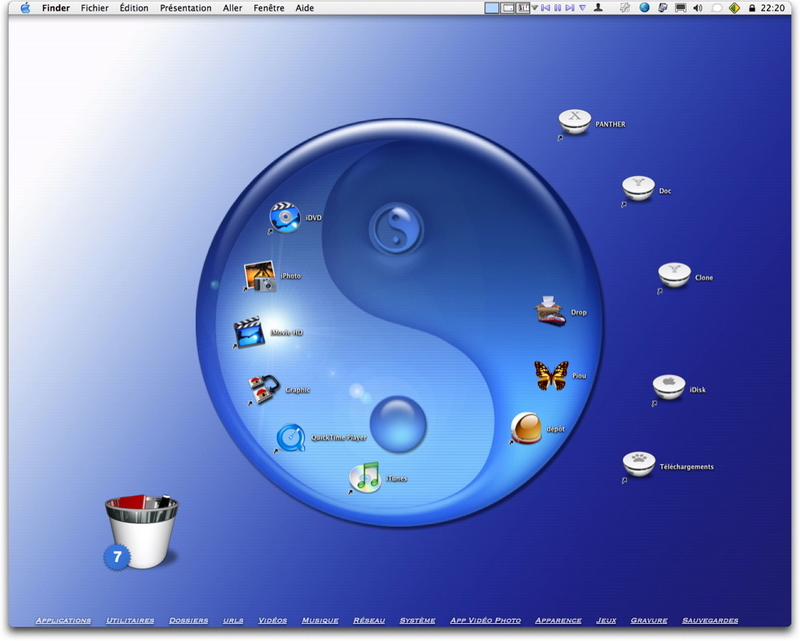Skip to previous track in menu bar
Image resolution: width=800 pixels, height=641 pixels.
pos(545,8)
